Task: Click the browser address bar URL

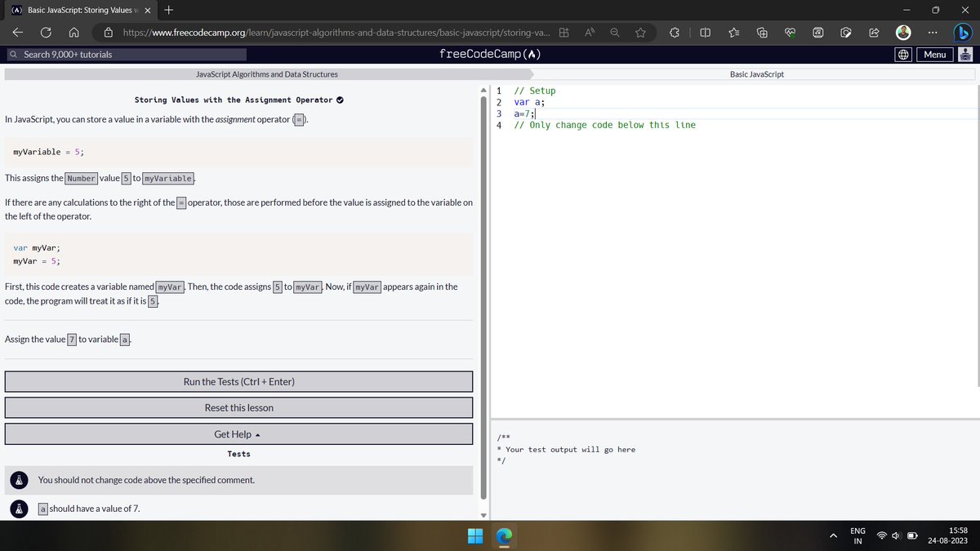Action: point(335,33)
